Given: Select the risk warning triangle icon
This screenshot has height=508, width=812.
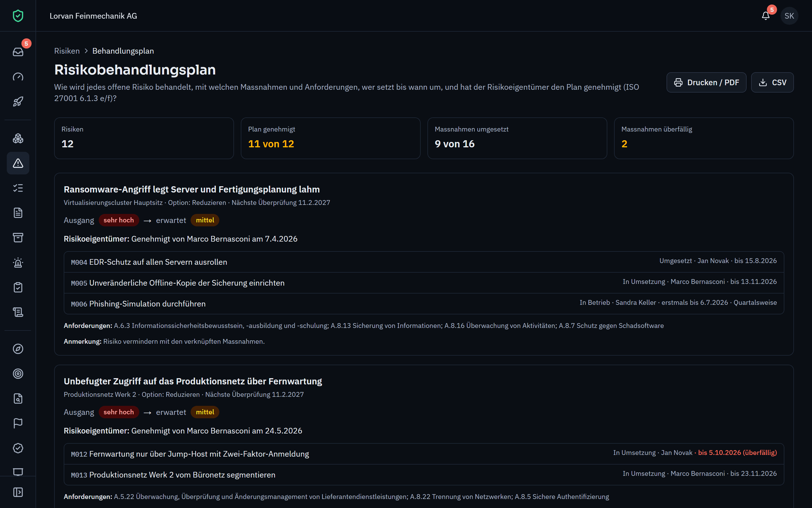Looking at the screenshot, I should pos(18,163).
